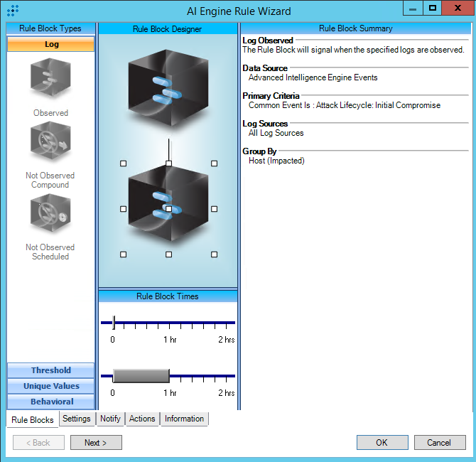
Task: Open the Notify tab
Action: click(110, 419)
